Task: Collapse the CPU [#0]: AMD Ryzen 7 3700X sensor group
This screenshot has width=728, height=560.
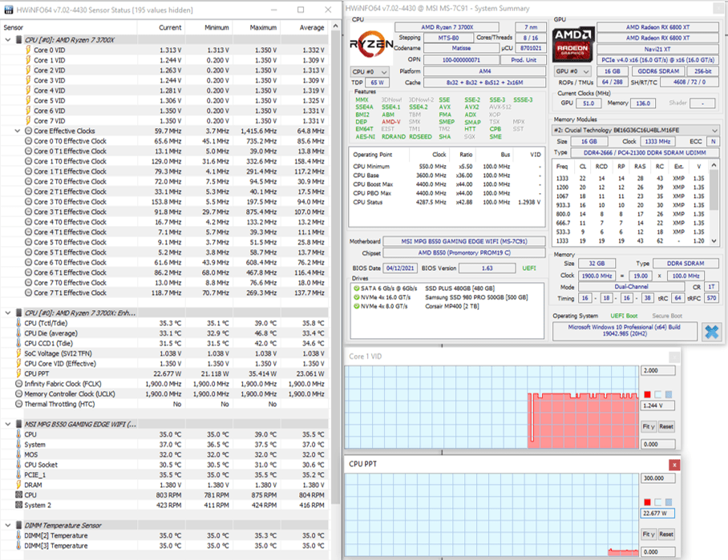Action: [x=8, y=40]
